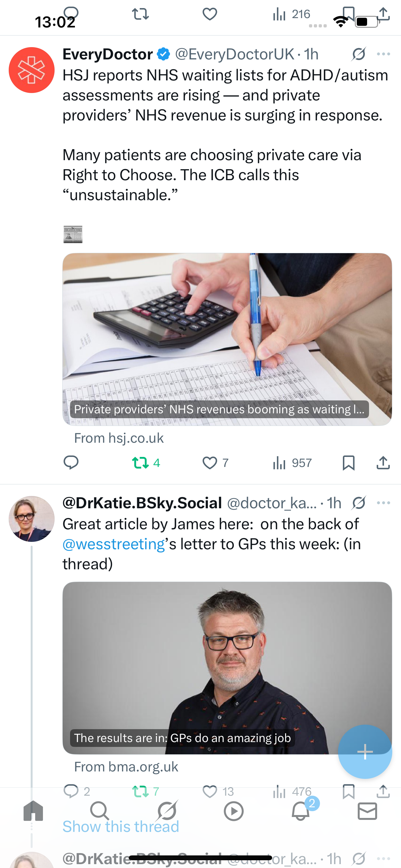Viewport: 401px width, 868px height.
Task: Bookmark the EveryDoctor post
Action: click(348, 463)
